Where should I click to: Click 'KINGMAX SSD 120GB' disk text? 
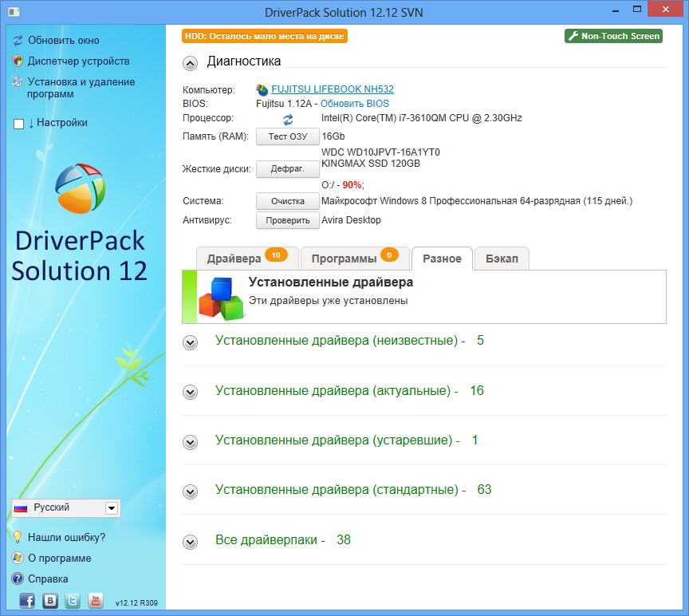point(371,164)
